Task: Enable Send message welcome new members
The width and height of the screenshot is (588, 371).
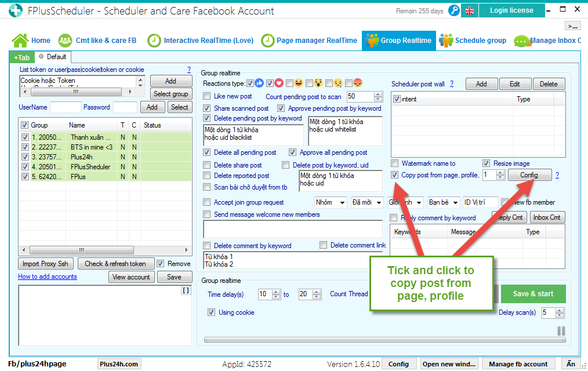Action: (206, 214)
